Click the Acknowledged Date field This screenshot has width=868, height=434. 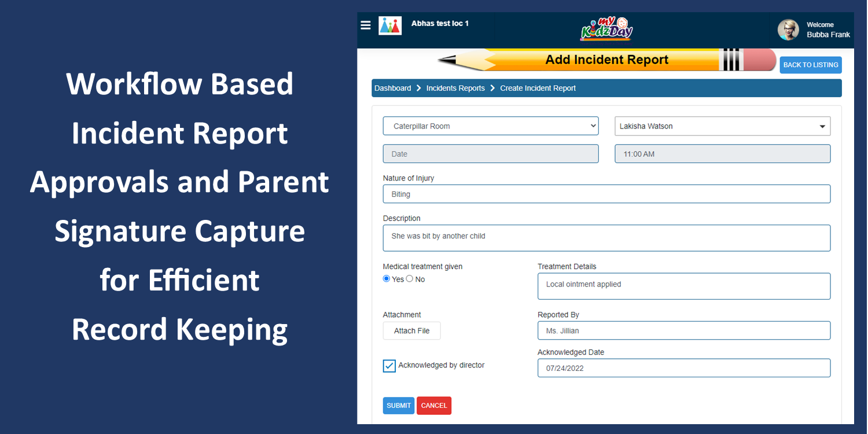(x=684, y=368)
